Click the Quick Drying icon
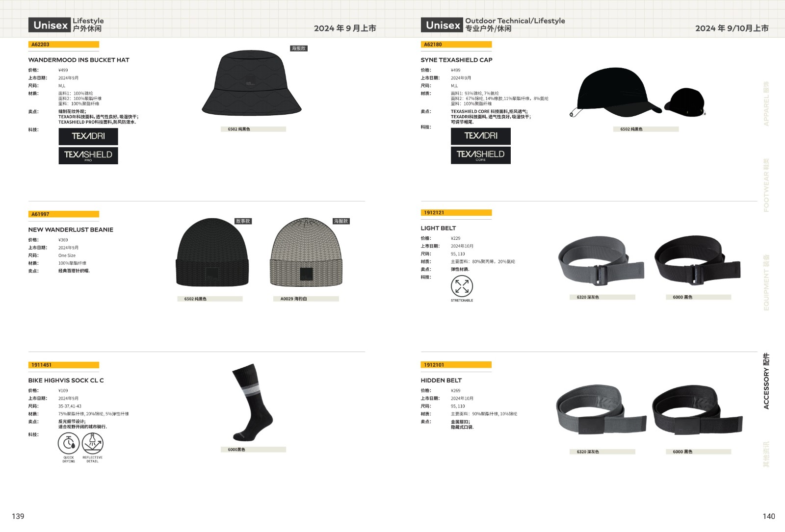The image size is (785, 532). 69,444
